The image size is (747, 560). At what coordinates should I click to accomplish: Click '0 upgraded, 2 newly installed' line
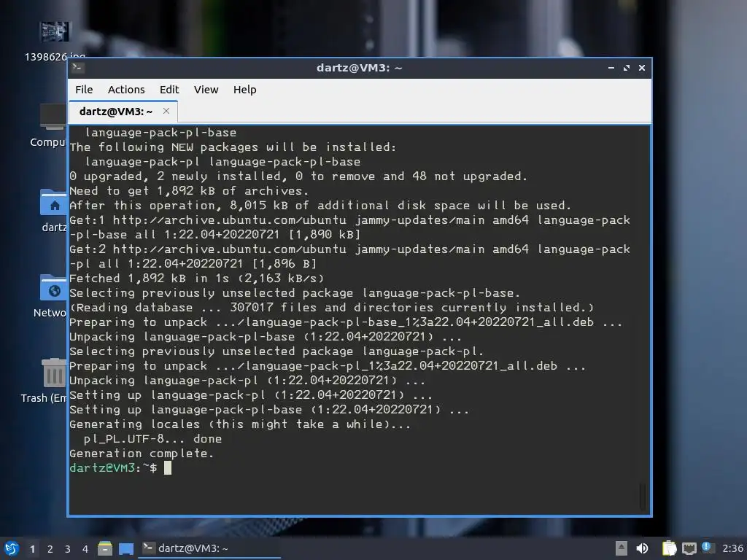298,176
